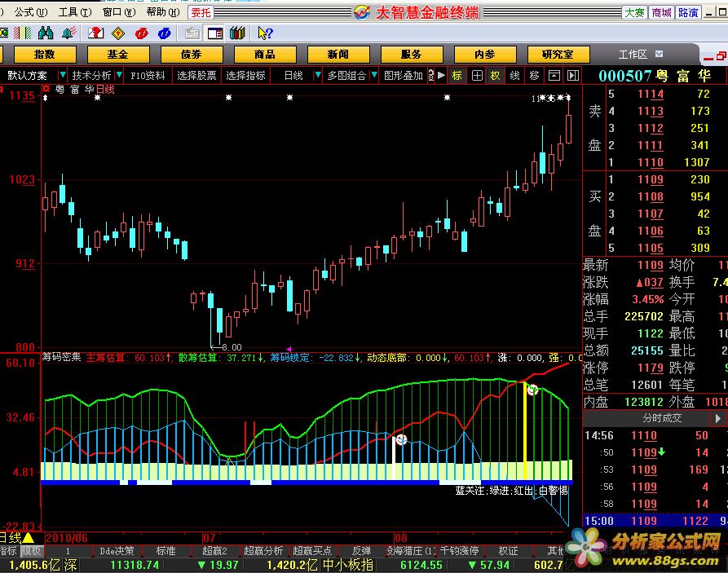This screenshot has height=573, width=728.
Task: Open the 工具 menu
Action: (75, 12)
